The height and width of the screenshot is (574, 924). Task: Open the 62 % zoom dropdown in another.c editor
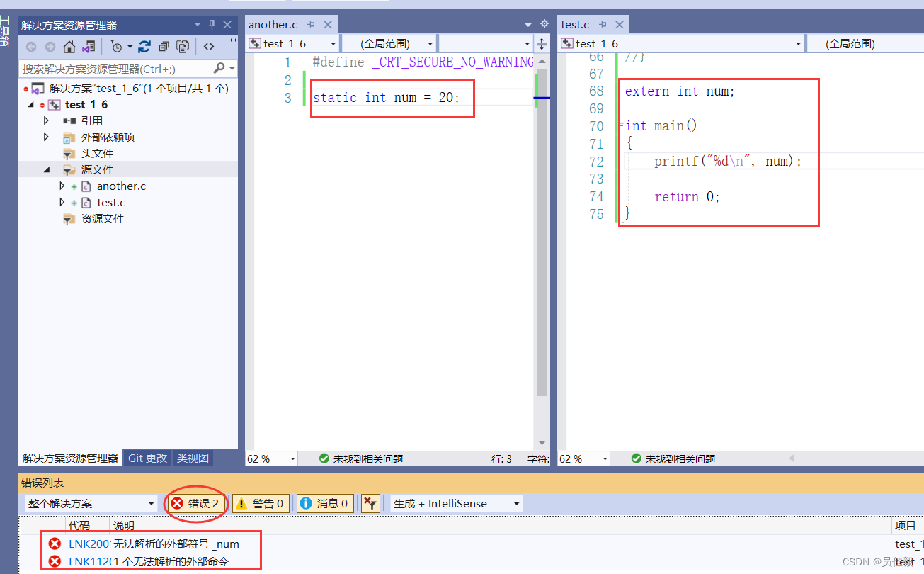272,459
